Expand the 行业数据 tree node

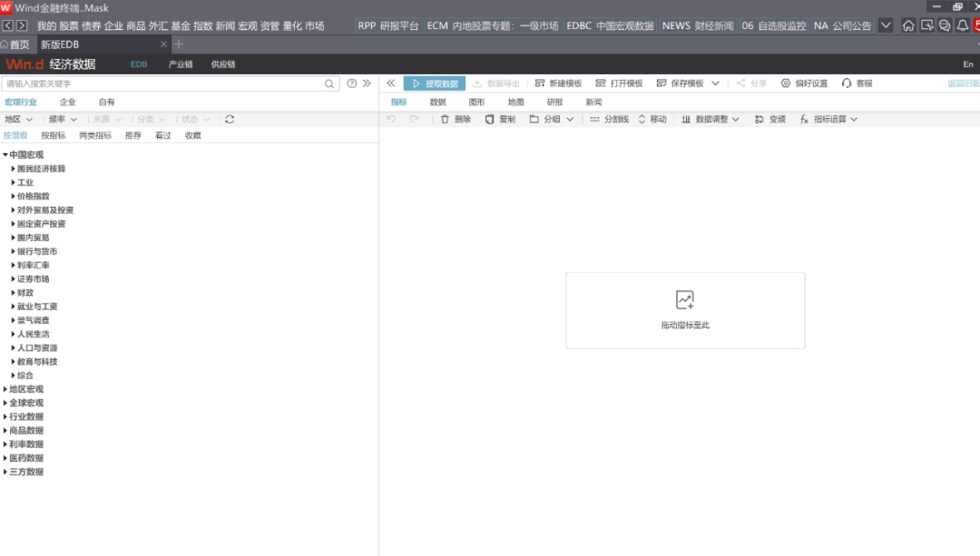pos(5,416)
